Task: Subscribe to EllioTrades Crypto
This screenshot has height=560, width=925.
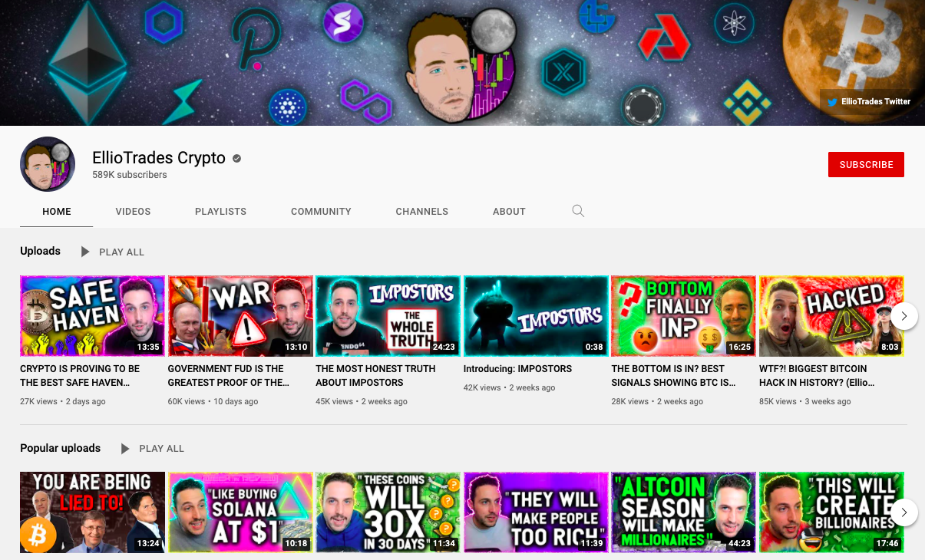Action: point(866,164)
